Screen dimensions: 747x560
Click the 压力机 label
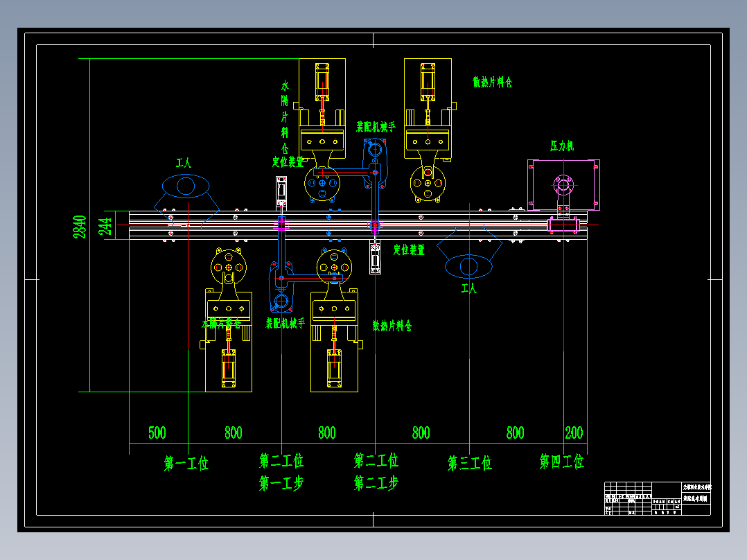tap(562, 146)
